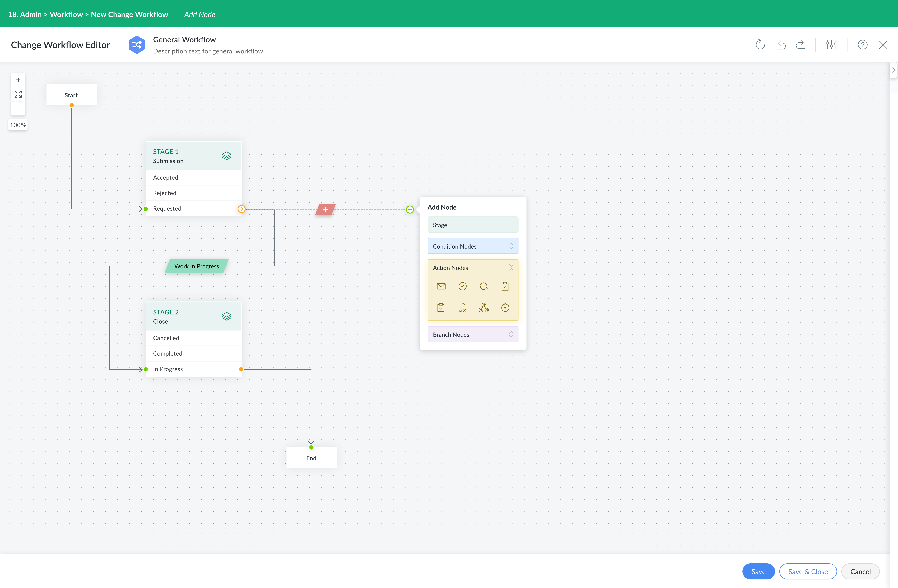Select the End node

click(311, 458)
